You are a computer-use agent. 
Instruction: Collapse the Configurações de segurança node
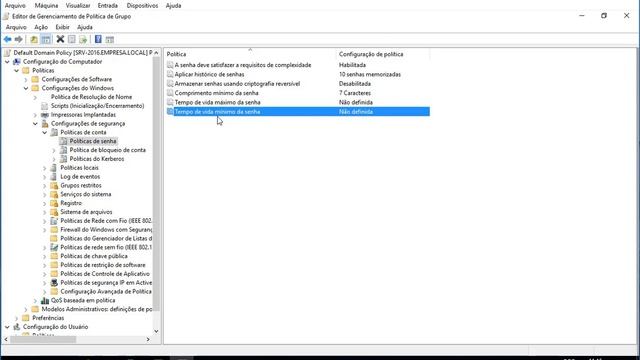[36, 124]
